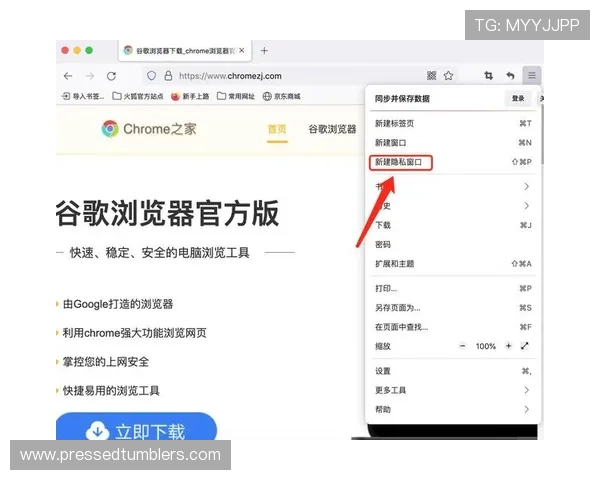Expand the 更多工具 submenu

click(x=526, y=390)
